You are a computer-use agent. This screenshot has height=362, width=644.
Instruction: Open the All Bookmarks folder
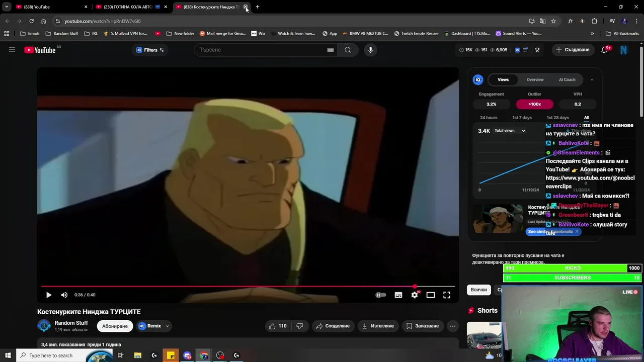pos(622,34)
